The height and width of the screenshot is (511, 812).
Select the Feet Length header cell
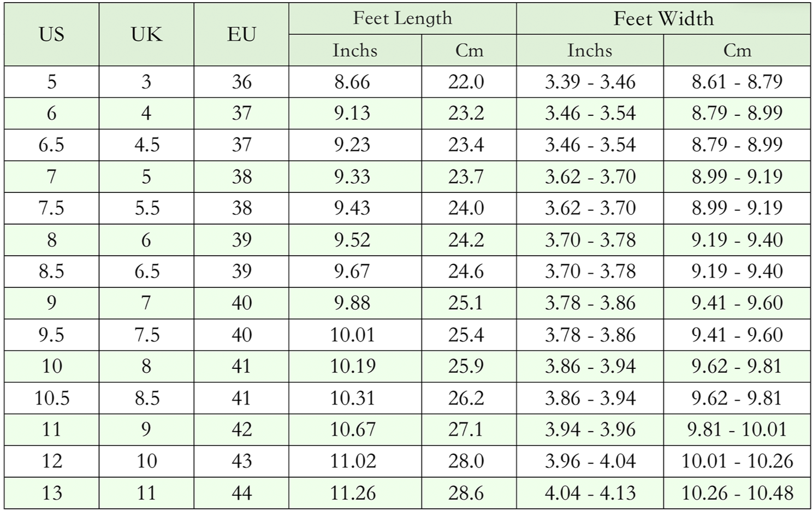(x=402, y=18)
